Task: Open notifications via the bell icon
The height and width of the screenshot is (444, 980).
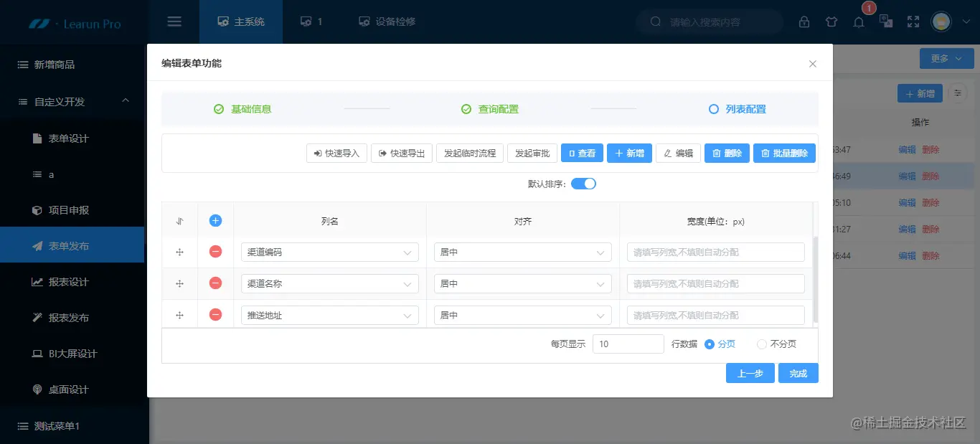Action: coord(859,22)
